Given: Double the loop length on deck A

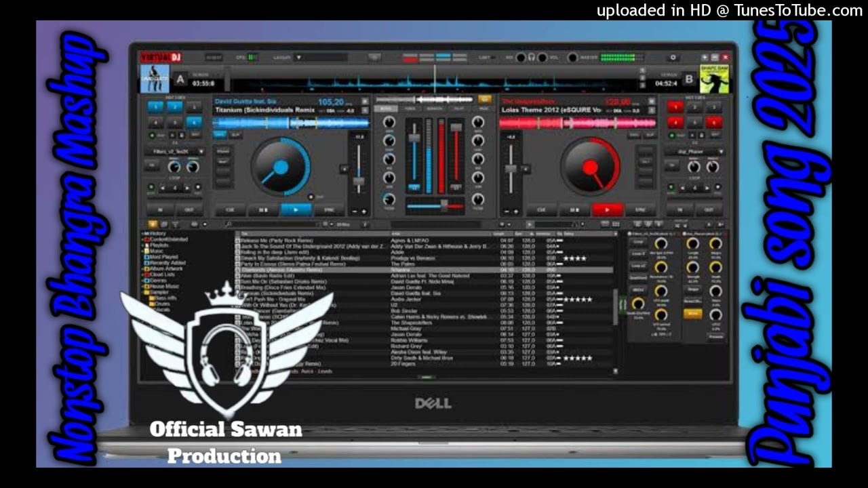Looking at the screenshot, I should coord(188,187).
